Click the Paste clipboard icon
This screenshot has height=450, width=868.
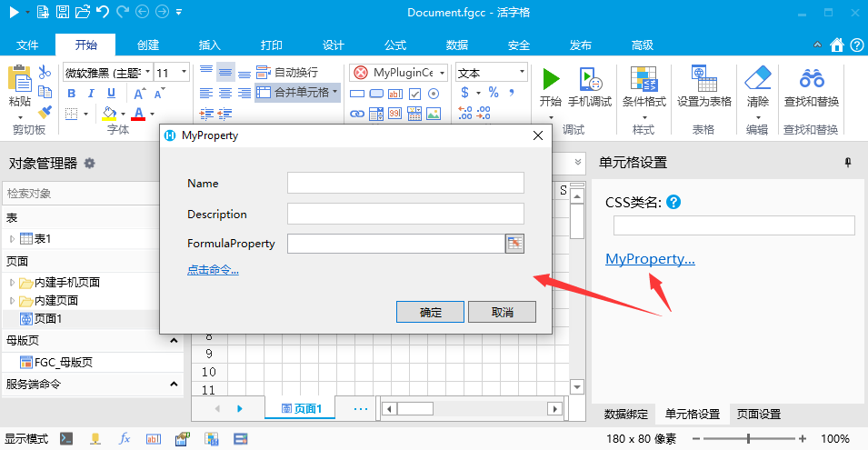click(x=20, y=79)
